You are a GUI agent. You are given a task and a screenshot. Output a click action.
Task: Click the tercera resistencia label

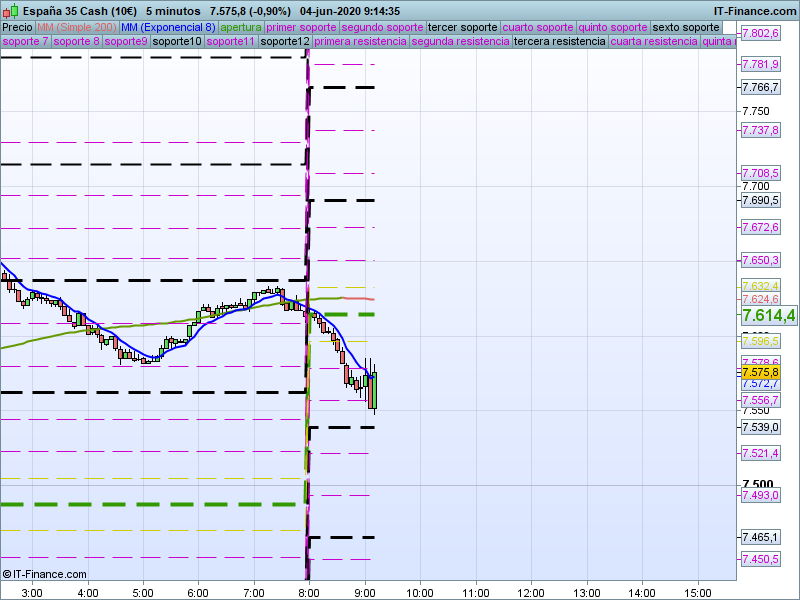[x=559, y=42]
